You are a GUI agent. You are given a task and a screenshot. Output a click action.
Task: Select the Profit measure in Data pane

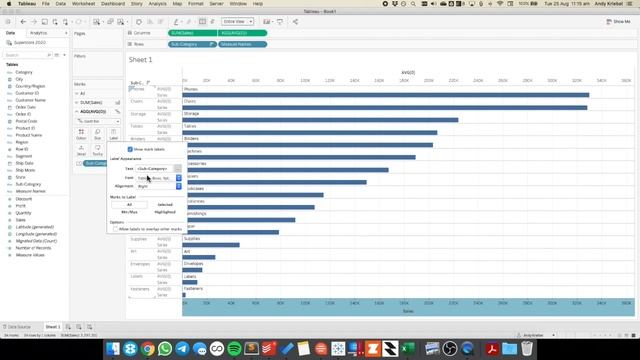[20, 206]
